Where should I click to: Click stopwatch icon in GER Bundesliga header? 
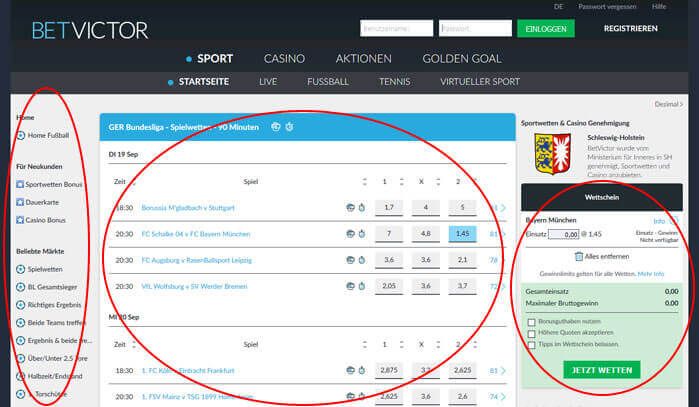click(289, 127)
